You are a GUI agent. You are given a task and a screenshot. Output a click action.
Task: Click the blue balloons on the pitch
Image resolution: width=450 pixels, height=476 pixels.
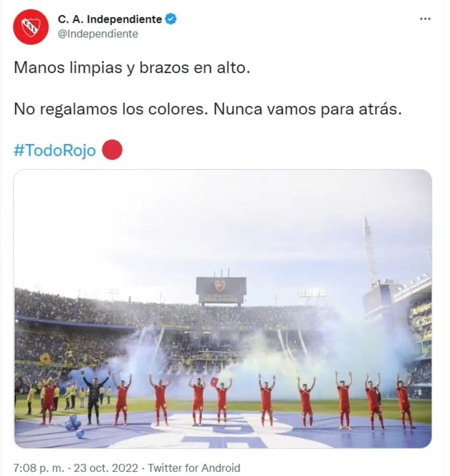[x=74, y=426]
